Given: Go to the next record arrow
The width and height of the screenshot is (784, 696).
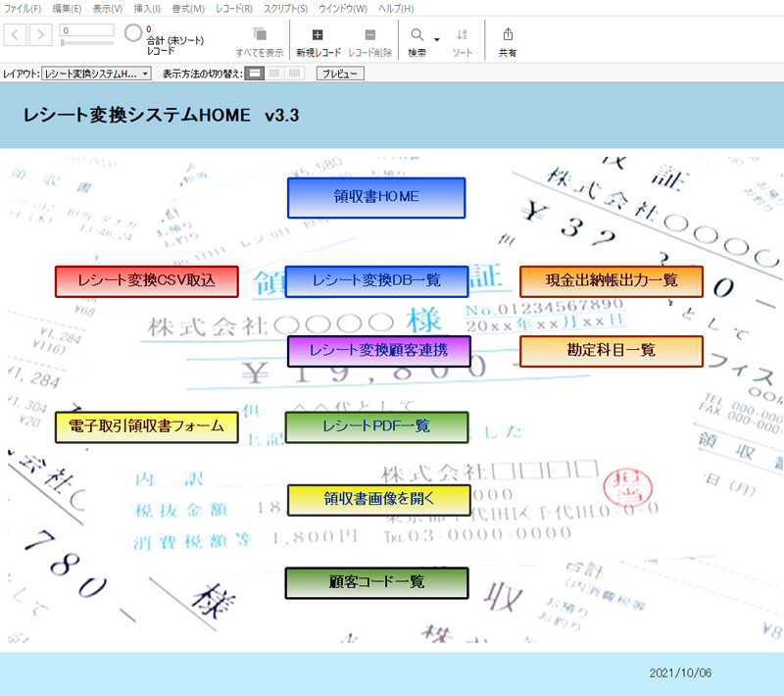Looking at the screenshot, I should tap(40, 36).
